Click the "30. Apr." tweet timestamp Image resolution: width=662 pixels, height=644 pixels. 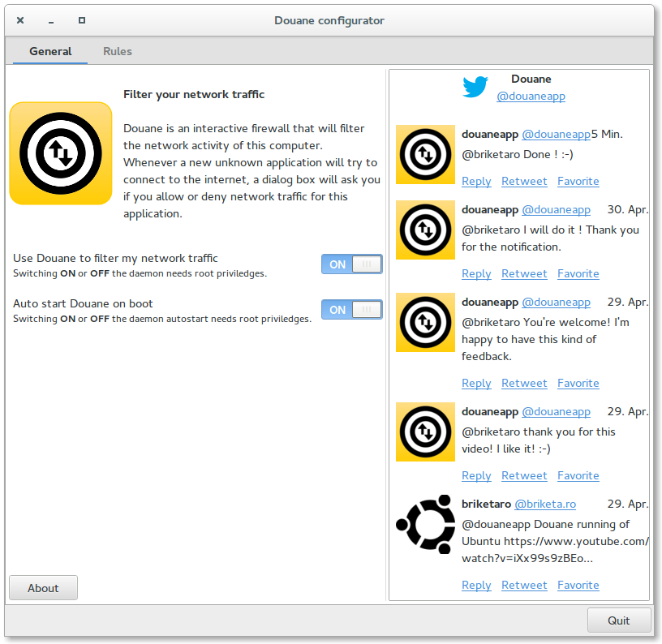(x=627, y=210)
